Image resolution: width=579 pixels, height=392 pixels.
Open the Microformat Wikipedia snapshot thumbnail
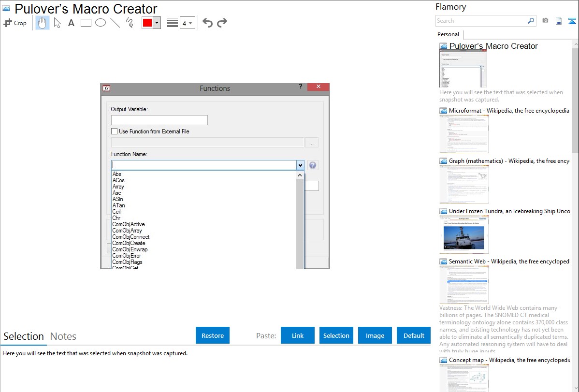point(464,134)
